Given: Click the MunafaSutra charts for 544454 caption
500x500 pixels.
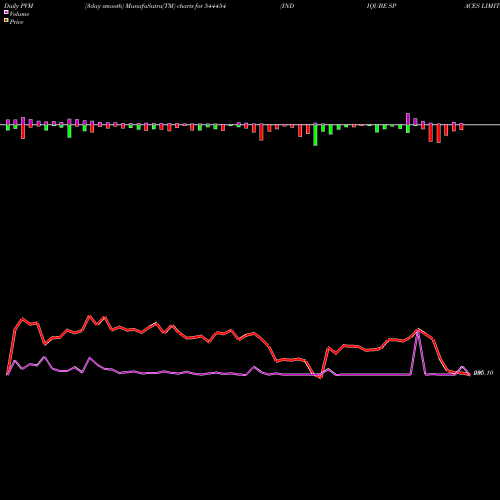Looking at the screenshot, I should coord(156,6).
